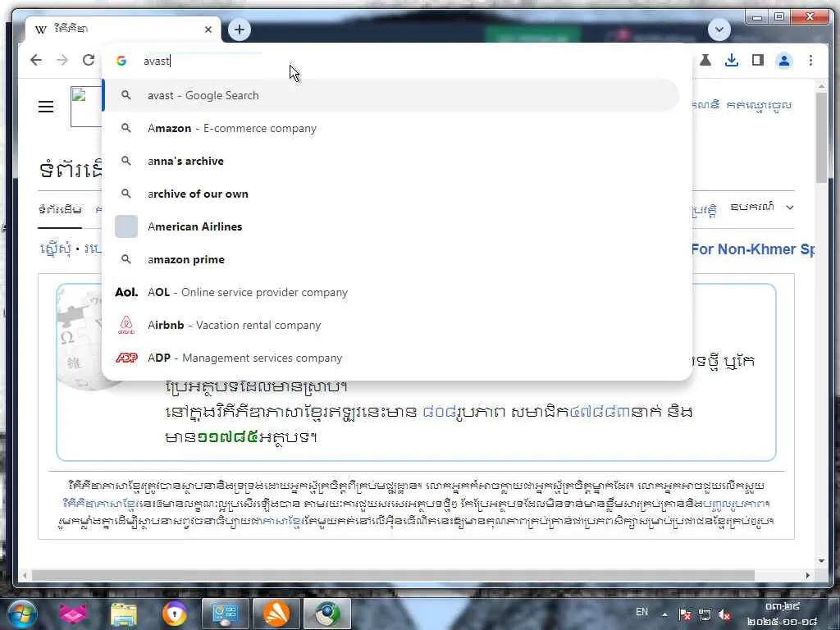Open the Wikipedia hamburger menu
Image resolution: width=840 pixels, height=630 pixels.
tap(46, 107)
